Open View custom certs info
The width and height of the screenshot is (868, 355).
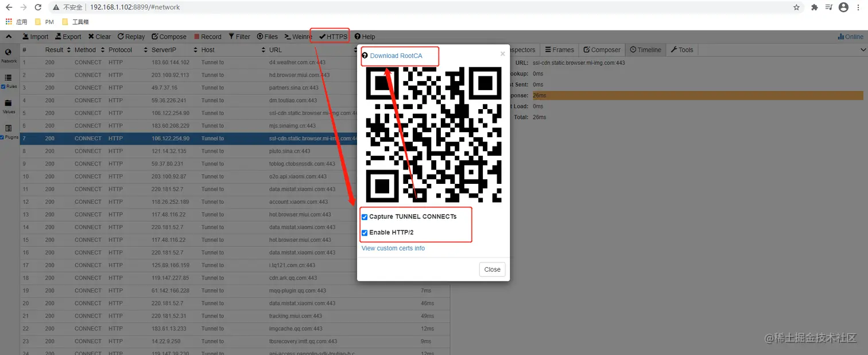tap(393, 248)
